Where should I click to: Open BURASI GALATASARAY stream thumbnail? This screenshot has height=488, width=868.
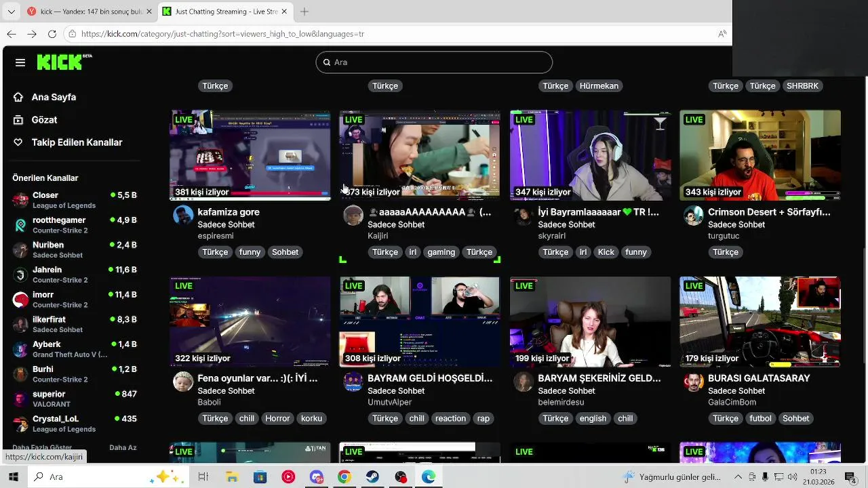pyautogui.click(x=760, y=321)
